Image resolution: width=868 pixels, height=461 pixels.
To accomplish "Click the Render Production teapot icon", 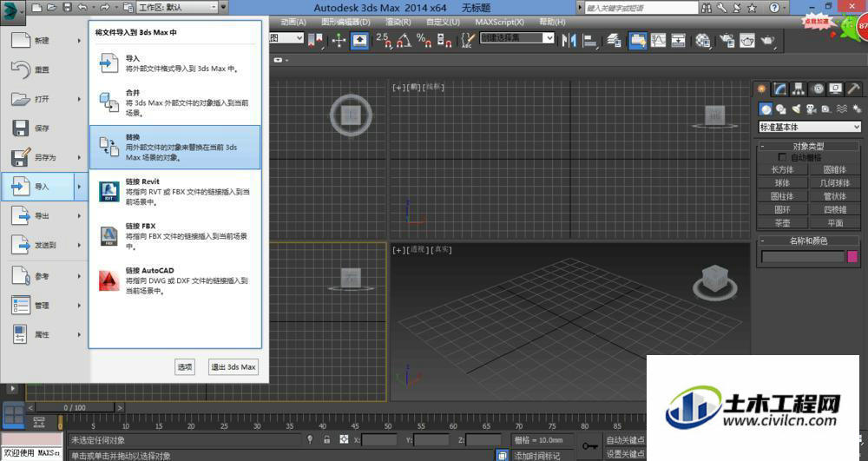I will [x=768, y=41].
